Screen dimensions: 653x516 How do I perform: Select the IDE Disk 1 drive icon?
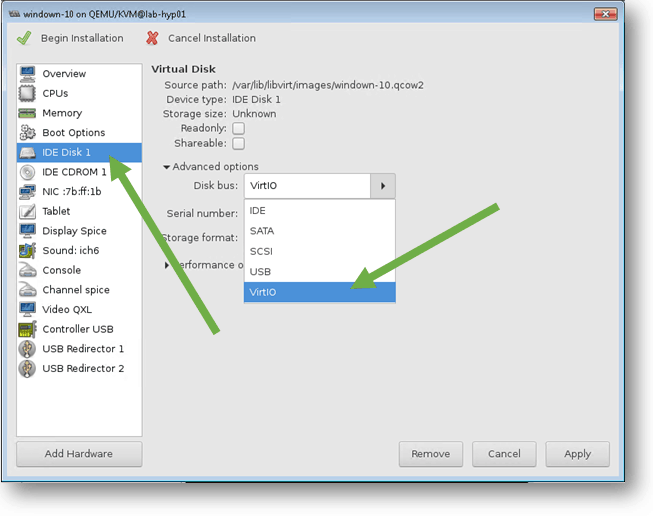pyautogui.click(x=27, y=152)
